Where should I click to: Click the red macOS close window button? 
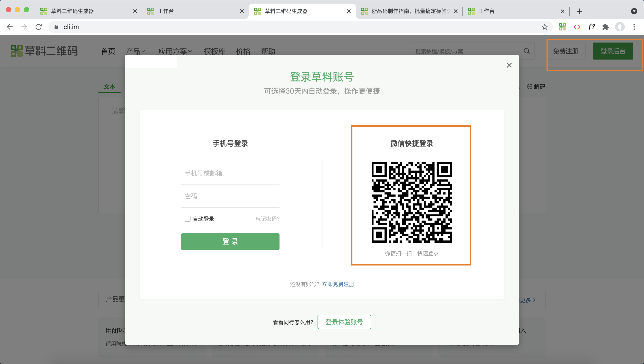8,9
